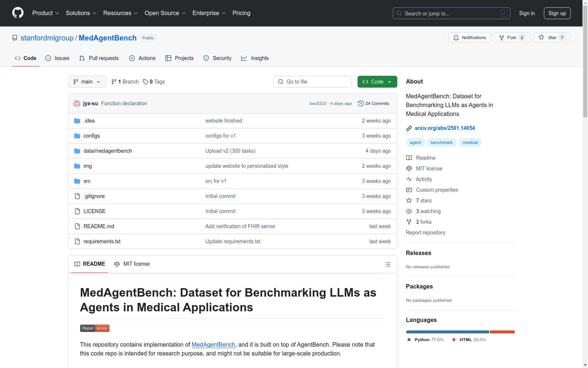The image size is (588, 368).
Task: Click the src folder icon
Action: (77, 181)
